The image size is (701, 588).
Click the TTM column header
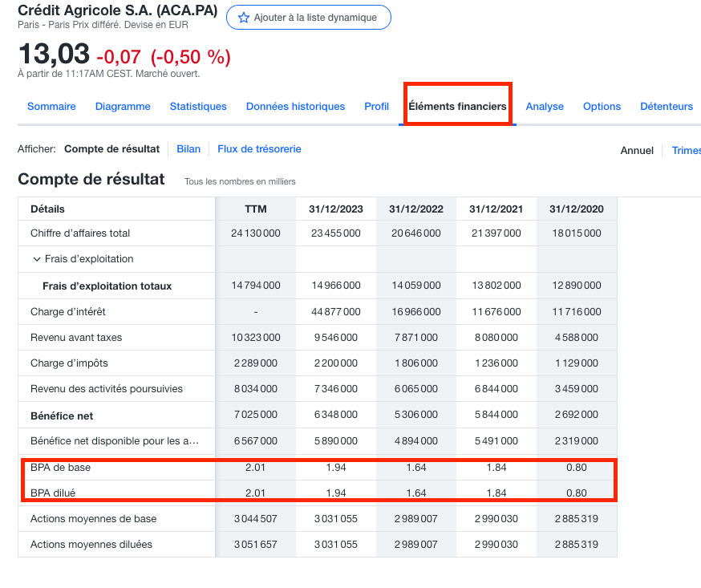(x=256, y=209)
